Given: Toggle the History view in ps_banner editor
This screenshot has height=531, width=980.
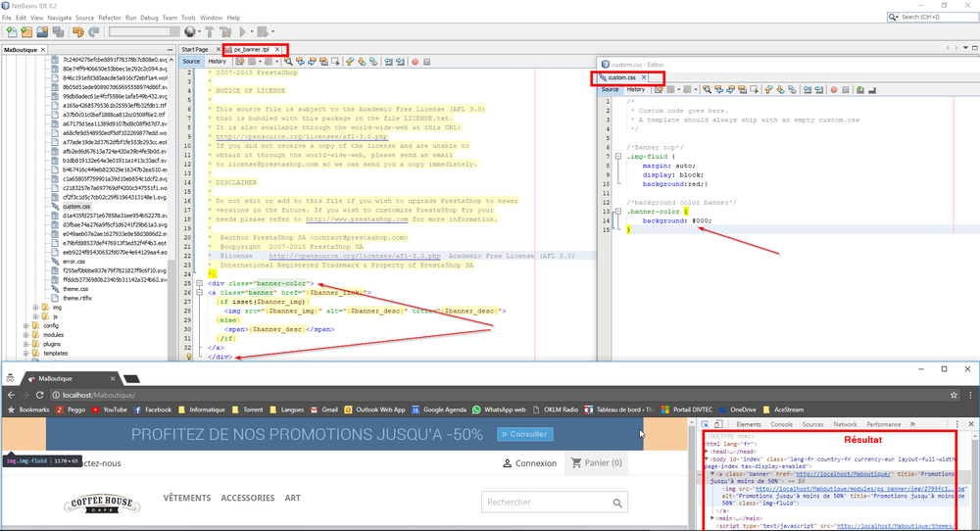Looking at the screenshot, I should [217, 61].
